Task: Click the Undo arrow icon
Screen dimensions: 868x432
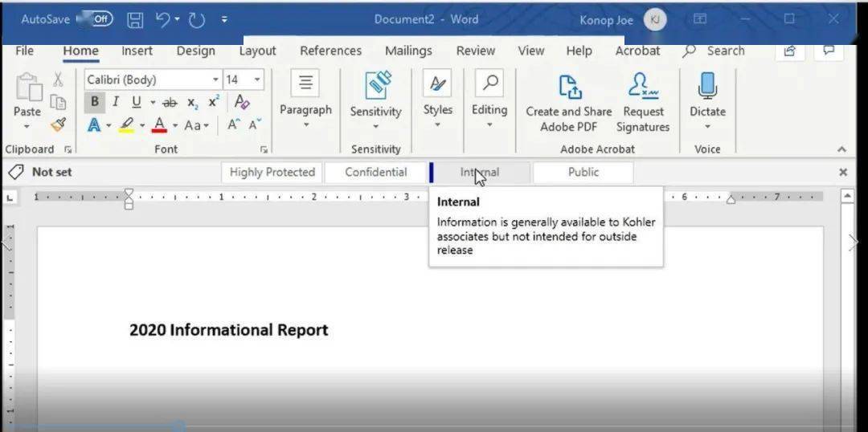Action: pos(162,20)
